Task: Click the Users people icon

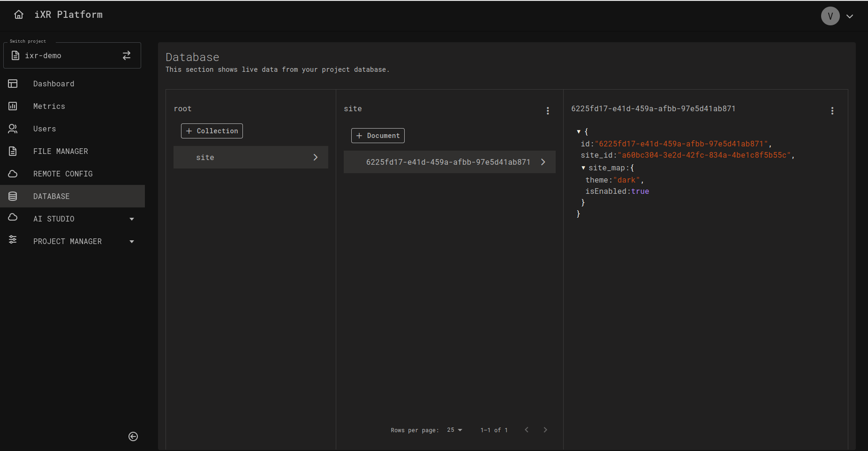Action: 13,129
